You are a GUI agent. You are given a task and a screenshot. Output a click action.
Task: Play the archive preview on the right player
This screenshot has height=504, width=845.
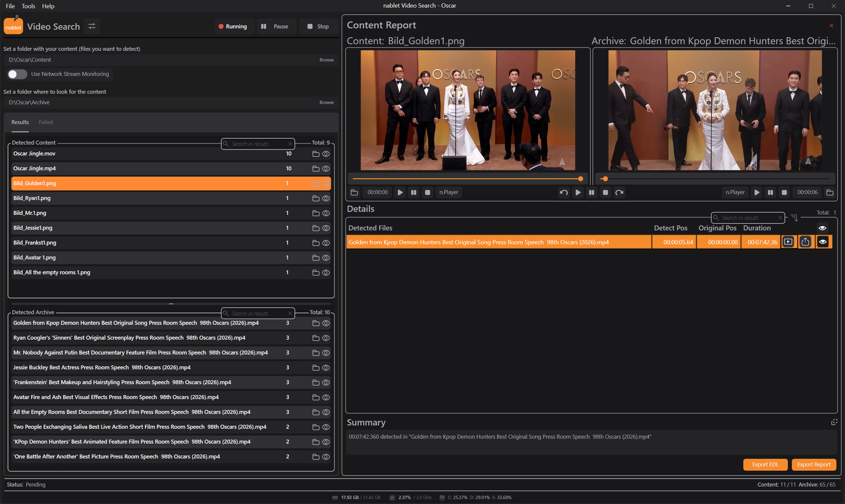click(757, 193)
